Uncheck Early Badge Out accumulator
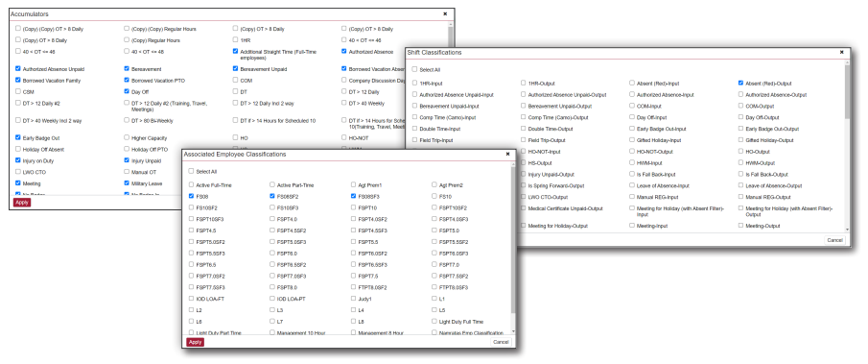The image size is (868, 364). 17,137
